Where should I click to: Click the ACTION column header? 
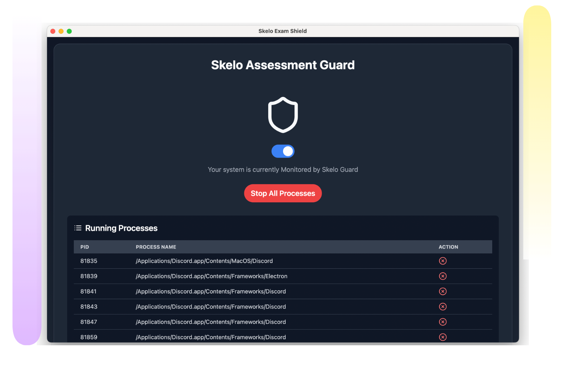point(448,247)
